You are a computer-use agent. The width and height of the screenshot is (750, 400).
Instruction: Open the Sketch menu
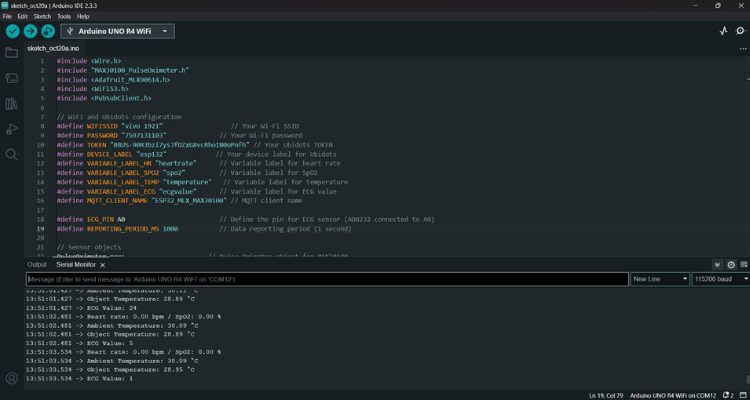point(42,16)
